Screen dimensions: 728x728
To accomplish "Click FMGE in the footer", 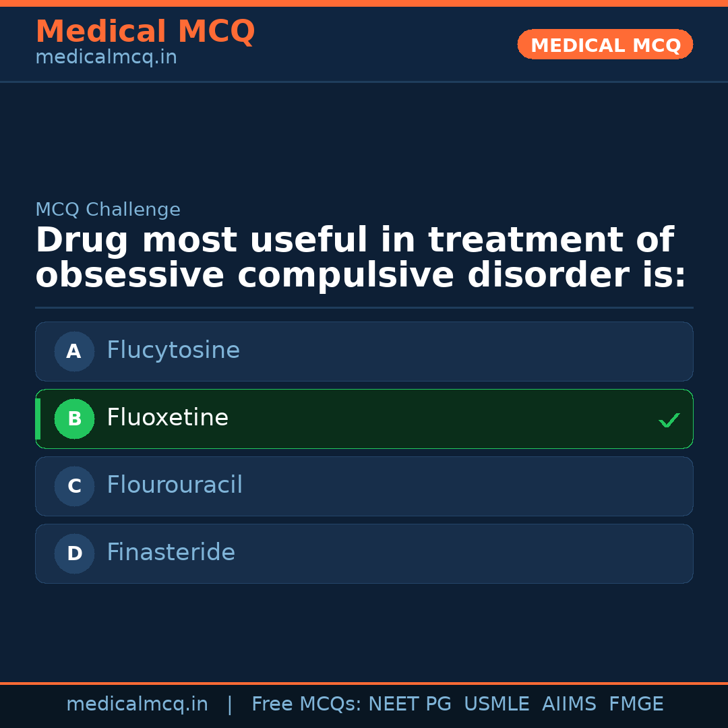I will [x=636, y=704].
